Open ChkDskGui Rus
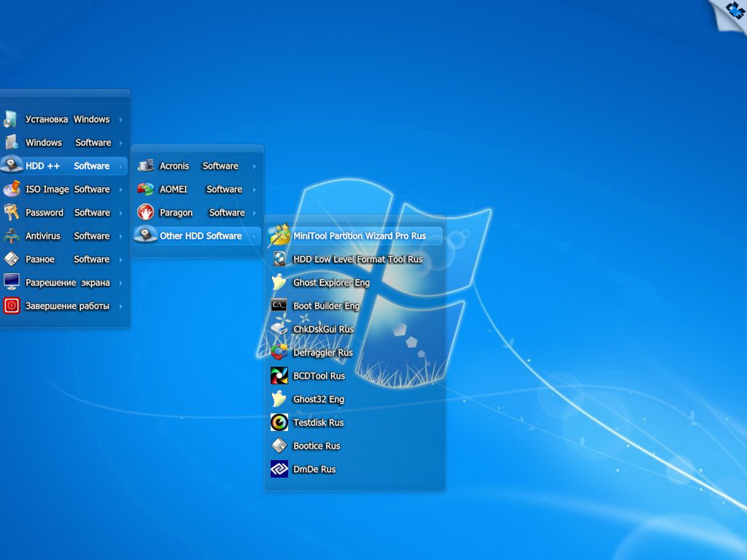Image resolution: width=747 pixels, height=560 pixels. (x=355, y=329)
